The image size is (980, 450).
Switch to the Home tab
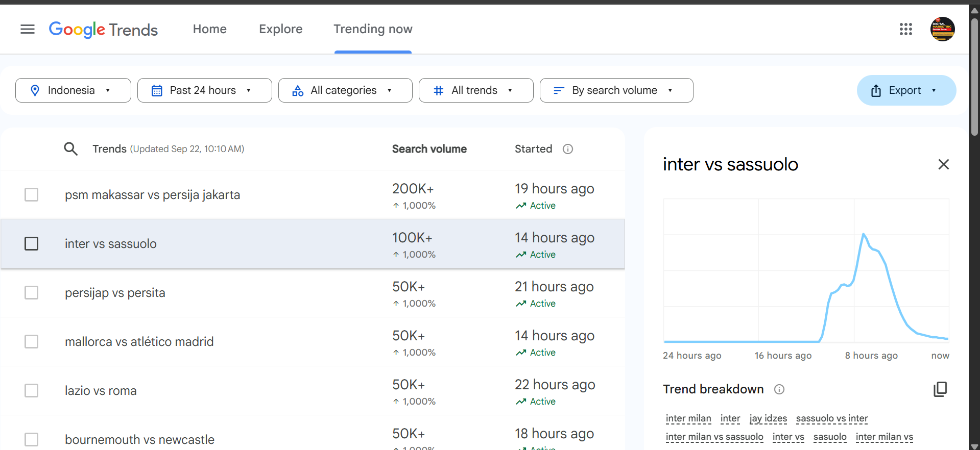pyautogui.click(x=209, y=30)
